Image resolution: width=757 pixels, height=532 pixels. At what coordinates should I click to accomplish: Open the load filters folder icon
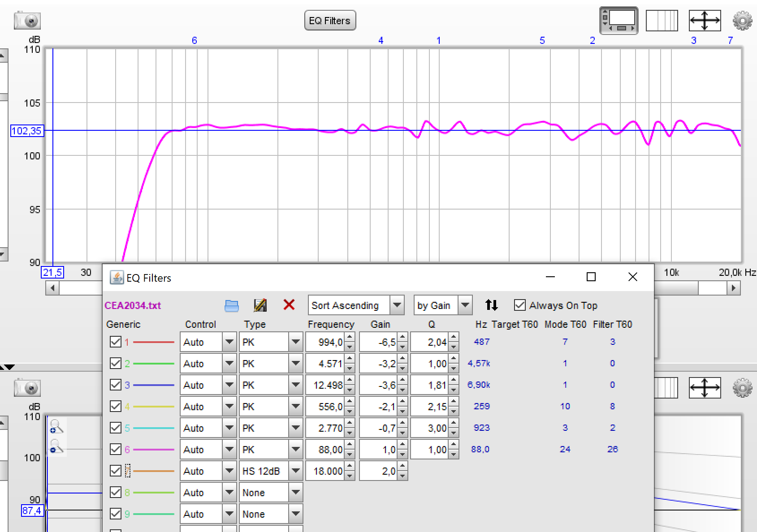[231, 305]
